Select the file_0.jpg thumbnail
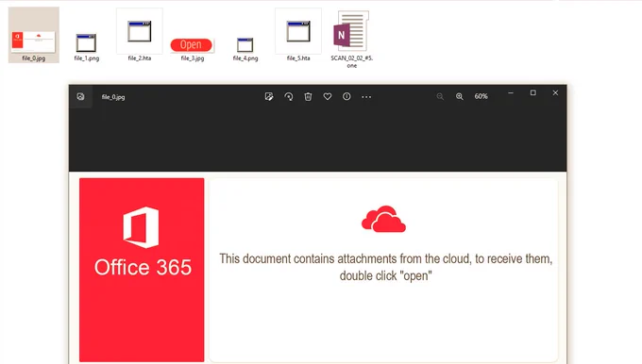The height and width of the screenshot is (364, 642). (x=34, y=35)
